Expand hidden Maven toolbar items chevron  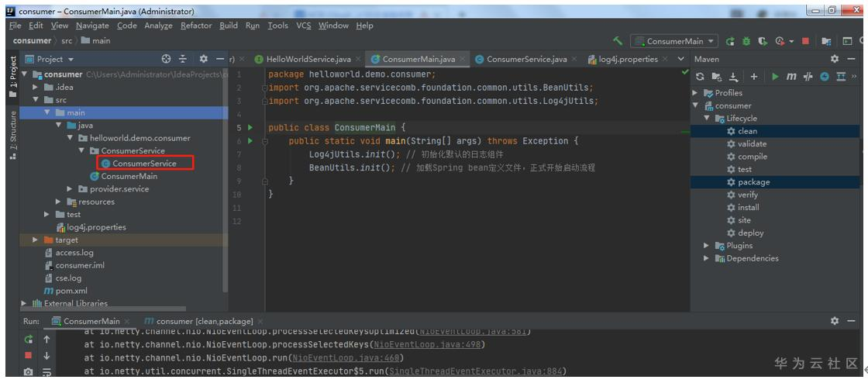click(x=854, y=77)
